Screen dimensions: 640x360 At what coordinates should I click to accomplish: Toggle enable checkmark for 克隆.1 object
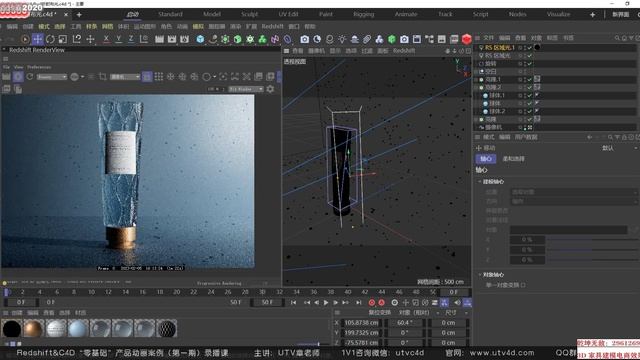(x=530, y=80)
